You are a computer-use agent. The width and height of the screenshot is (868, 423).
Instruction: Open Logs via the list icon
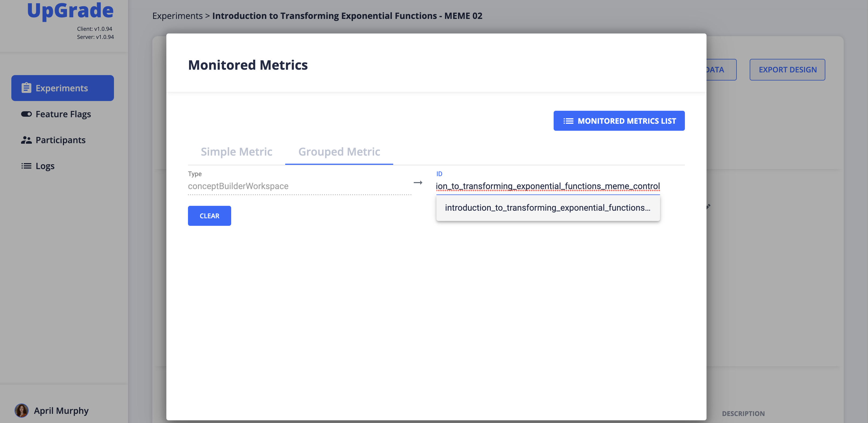point(26,166)
